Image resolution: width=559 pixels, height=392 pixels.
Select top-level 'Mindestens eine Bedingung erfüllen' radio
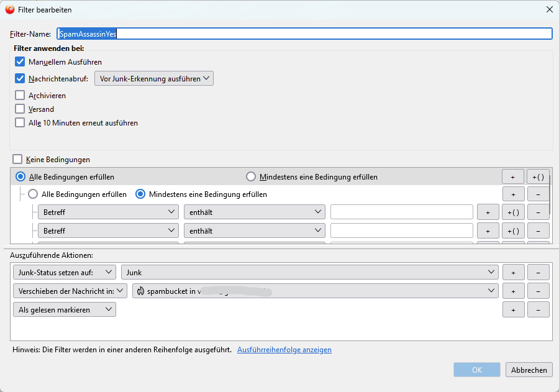tap(251, 177)
